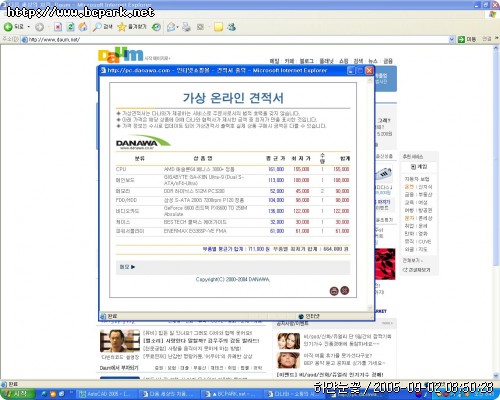Viewport: 500px width, 400px height.
Task: Click the main browser scrollbar up arrow
Action: point(496,49)
